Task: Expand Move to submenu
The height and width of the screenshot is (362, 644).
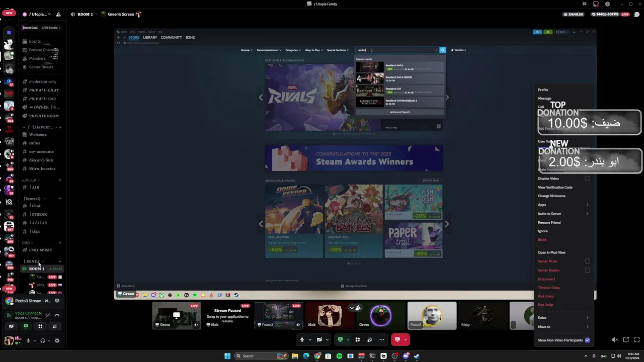Action: [x=563, y=327]
